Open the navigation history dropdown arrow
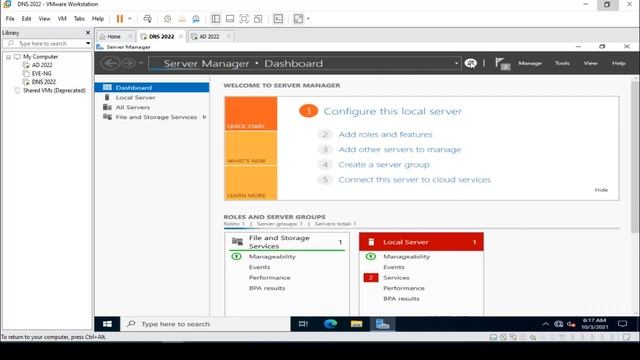Image resolution: width=640 pixels, height=360 pixels. (x=141, y=63)
